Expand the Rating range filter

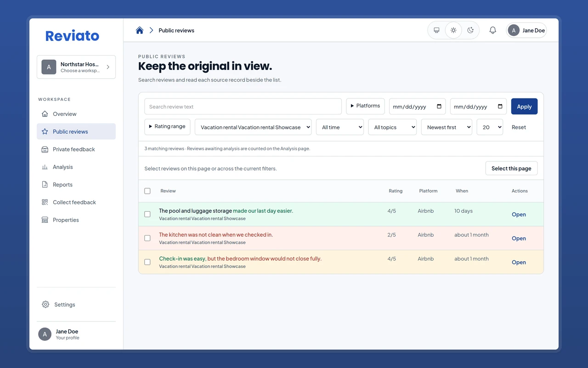point(167,126)
